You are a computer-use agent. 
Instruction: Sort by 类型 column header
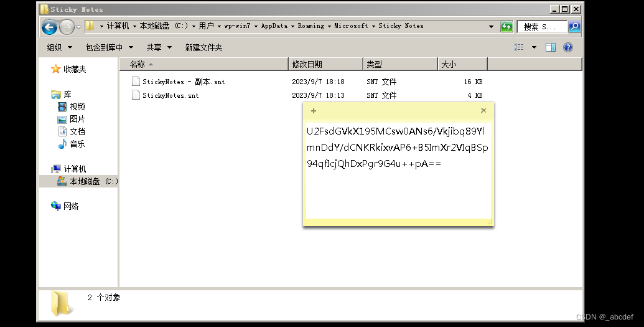(x=401, y=64)
